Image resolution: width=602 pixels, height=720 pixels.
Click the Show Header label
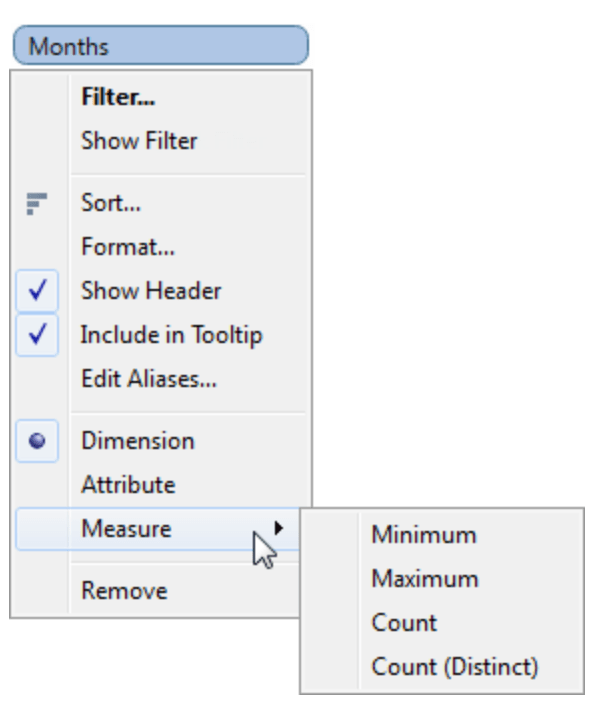151,291
